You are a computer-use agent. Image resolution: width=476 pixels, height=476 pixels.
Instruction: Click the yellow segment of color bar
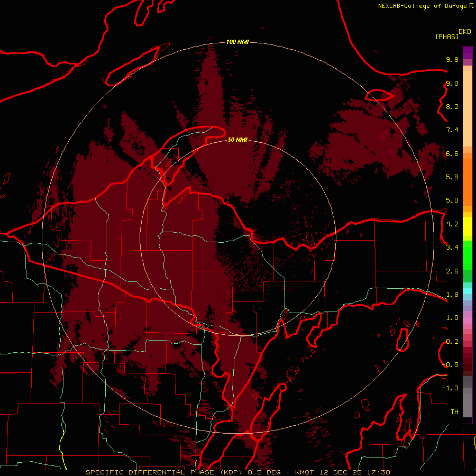click(467, 226)
